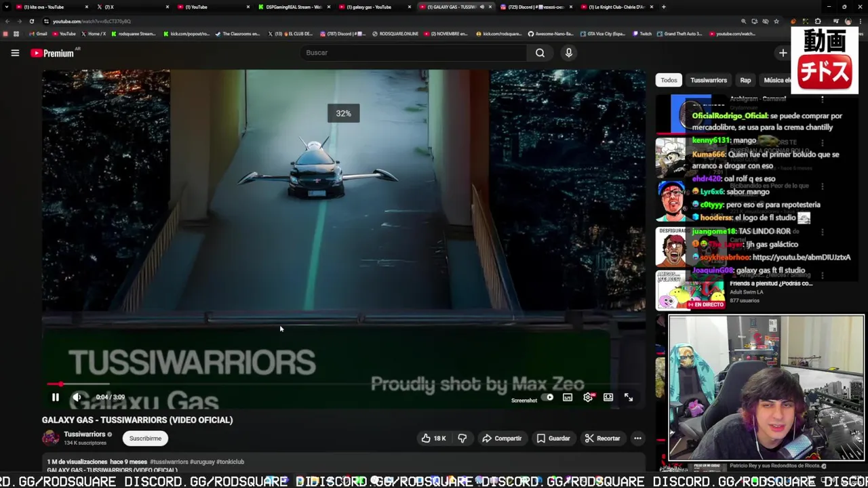Click the #tonkiclub hashtag
The image size is (868, 488).
click(230, 462)
